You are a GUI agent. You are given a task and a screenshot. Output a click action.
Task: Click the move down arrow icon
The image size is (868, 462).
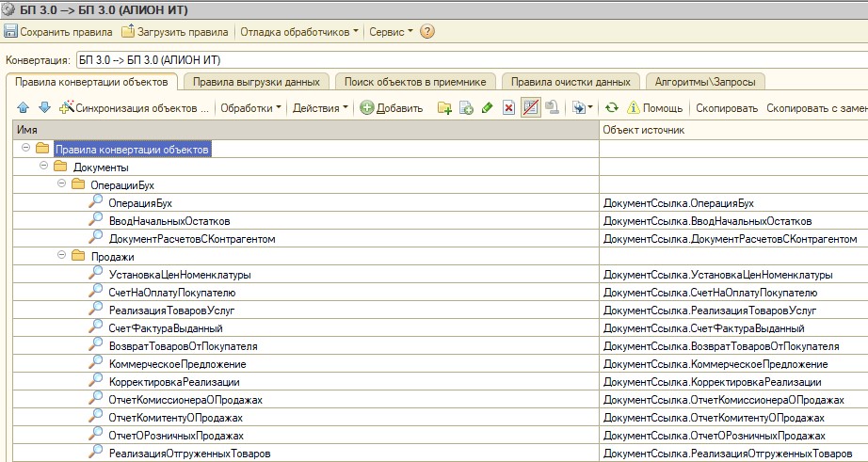coord(45,108)
